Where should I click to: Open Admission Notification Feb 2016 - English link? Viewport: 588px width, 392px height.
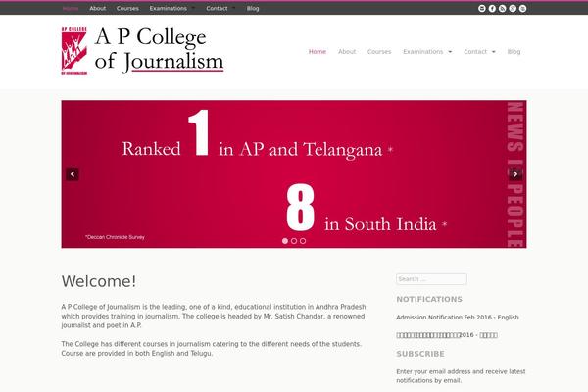[x=458, y=317]
